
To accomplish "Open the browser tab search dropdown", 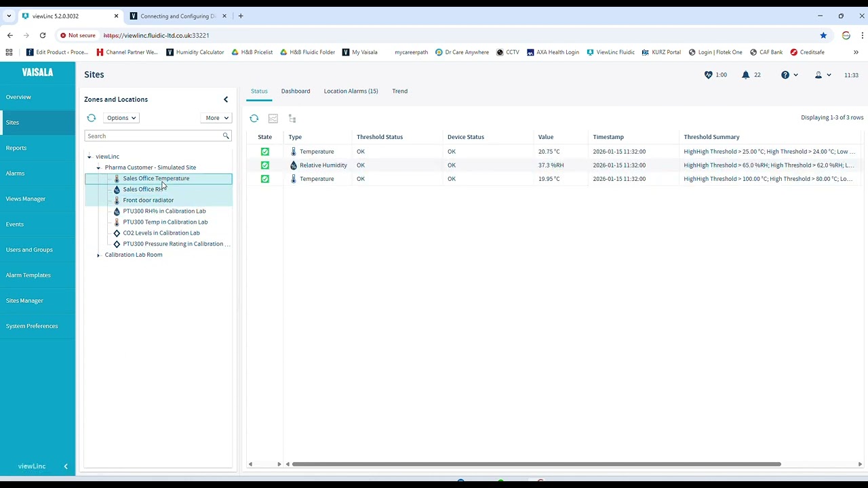I will (x=9, y=16).
